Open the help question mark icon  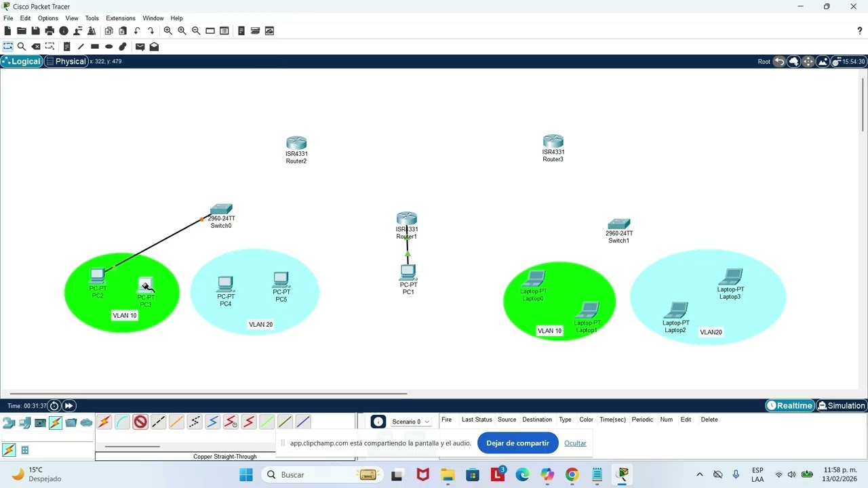point(860,30)
